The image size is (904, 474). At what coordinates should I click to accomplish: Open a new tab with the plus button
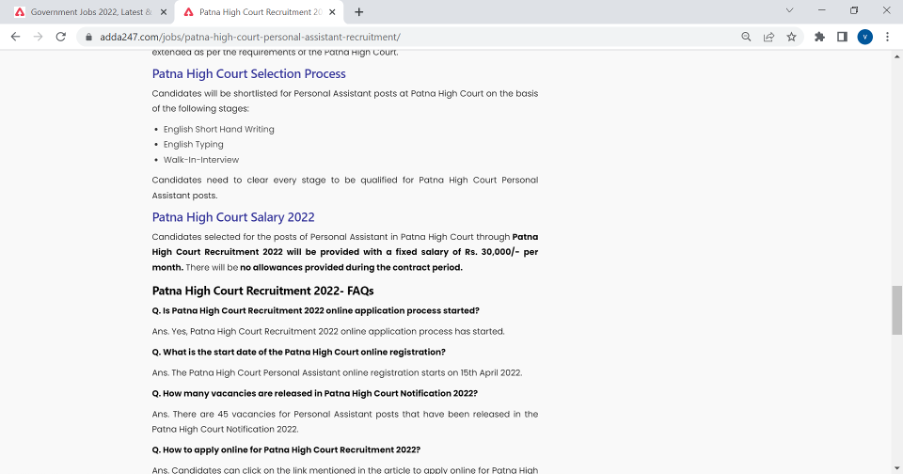click(359, 12)
